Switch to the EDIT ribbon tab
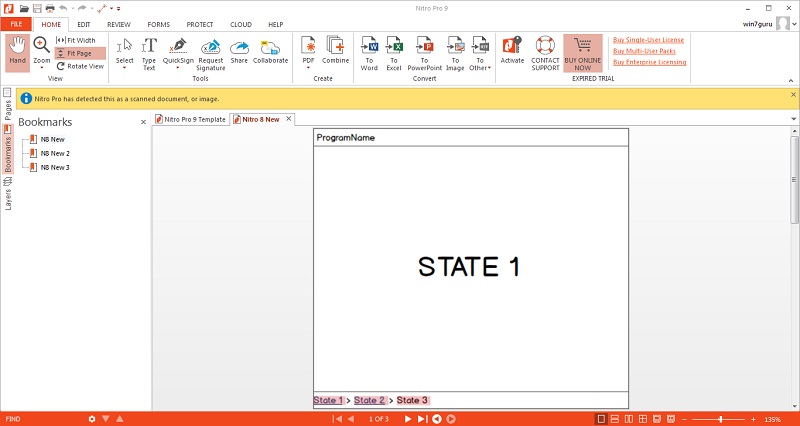Image resolution: width=800 pixels, height=426 pixels. [84, 24]
